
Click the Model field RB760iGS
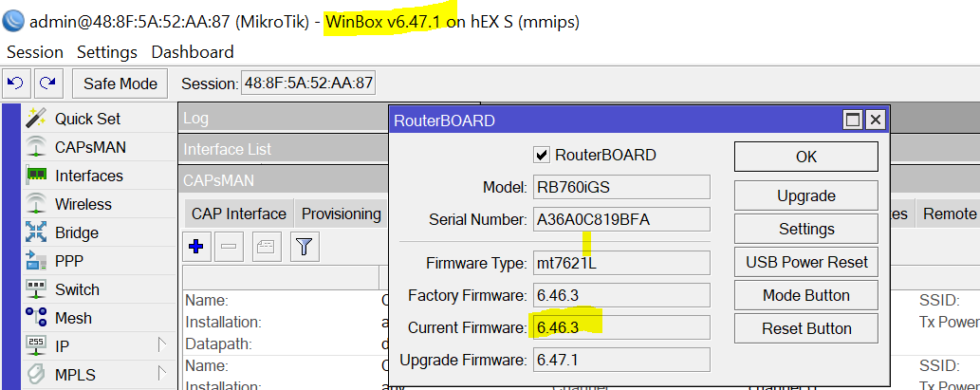coord(621,187)
